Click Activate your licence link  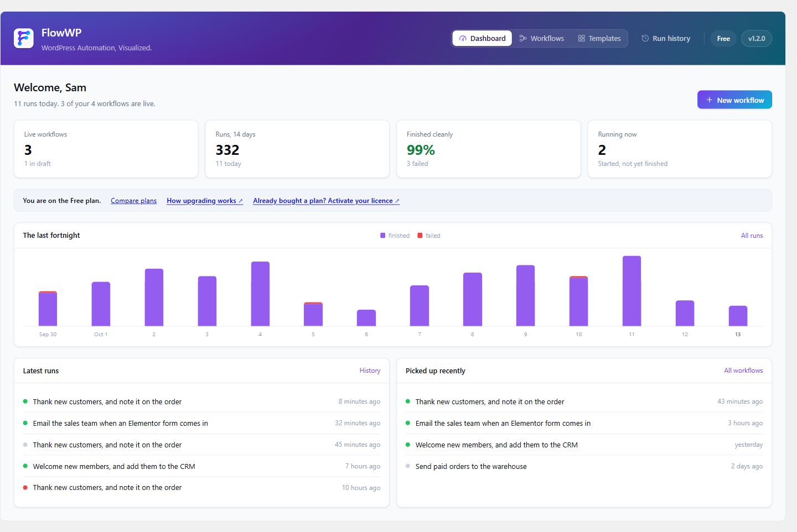(x=326, y=201)
